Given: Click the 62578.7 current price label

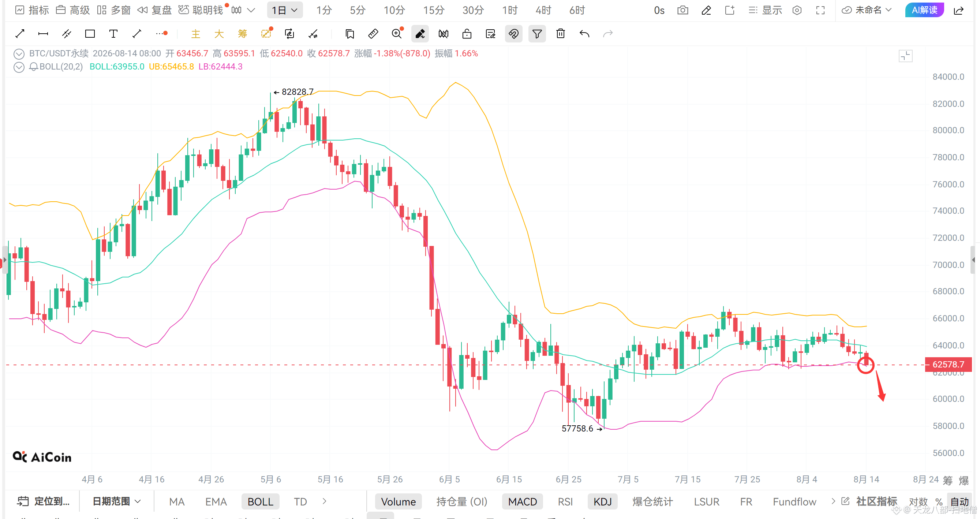Looking at the screenshot, I should (x=948, y=365).
